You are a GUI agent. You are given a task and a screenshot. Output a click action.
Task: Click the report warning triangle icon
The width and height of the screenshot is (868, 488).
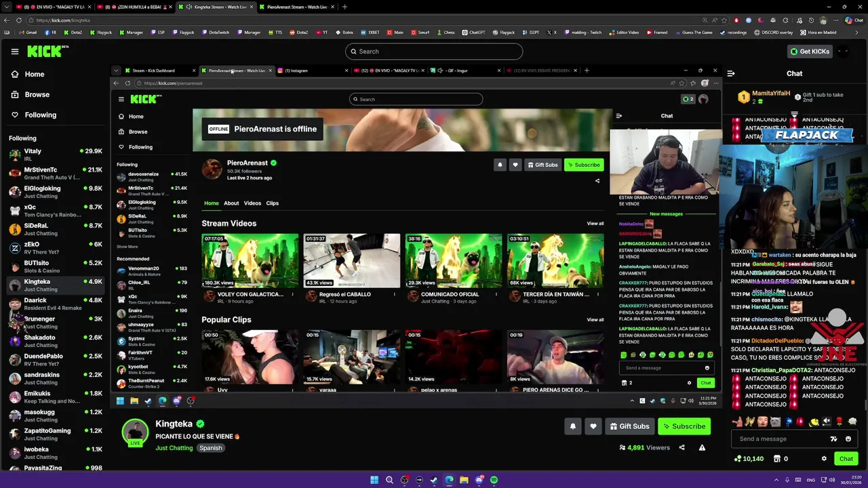(702, 447)
